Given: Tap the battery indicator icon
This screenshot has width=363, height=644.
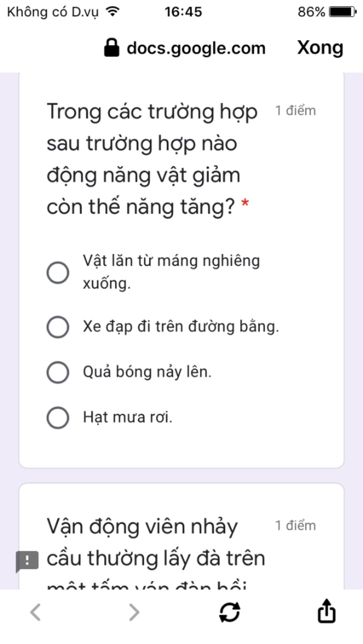Looking at the screenshot, I should 342,12.
